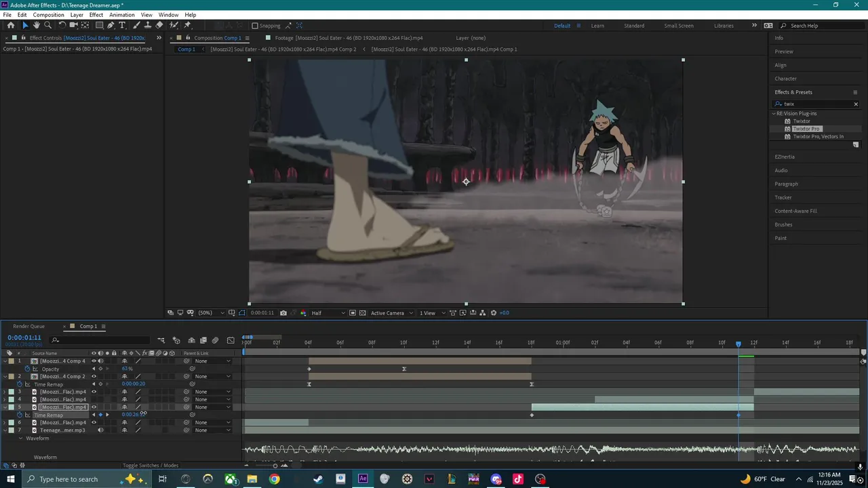Collapse layer 5 properties twirl
The width and height of the screenshot is (868, 488).
coord(5,407)
